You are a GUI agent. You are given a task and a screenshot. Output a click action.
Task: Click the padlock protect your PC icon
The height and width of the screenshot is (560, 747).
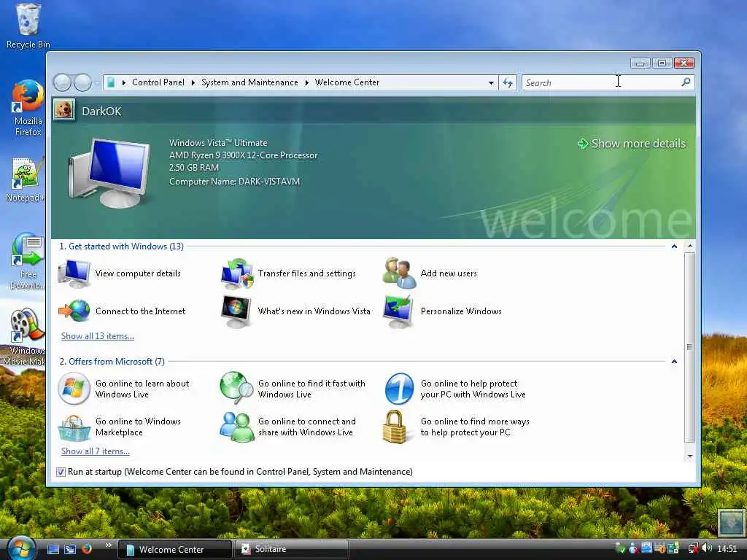pyautogui.click(x=395, y=427)
